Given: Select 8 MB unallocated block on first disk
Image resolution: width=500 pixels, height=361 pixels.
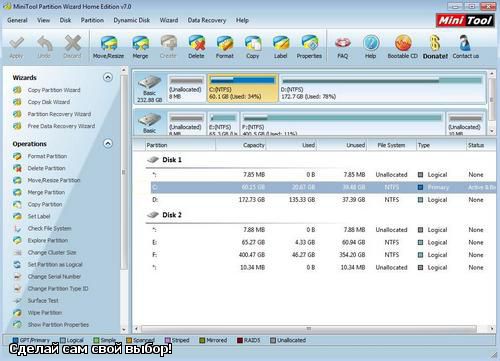Looking at the screenshot, I should coord(186,88).
